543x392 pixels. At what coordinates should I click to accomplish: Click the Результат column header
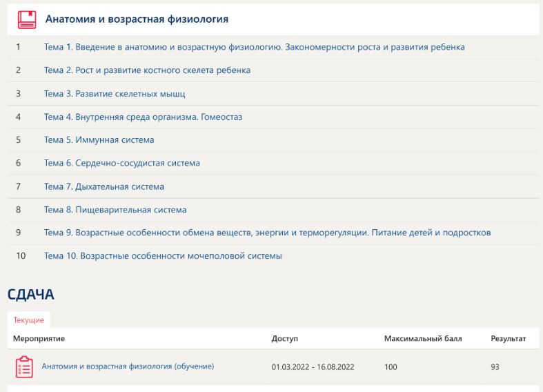[508, 339]
